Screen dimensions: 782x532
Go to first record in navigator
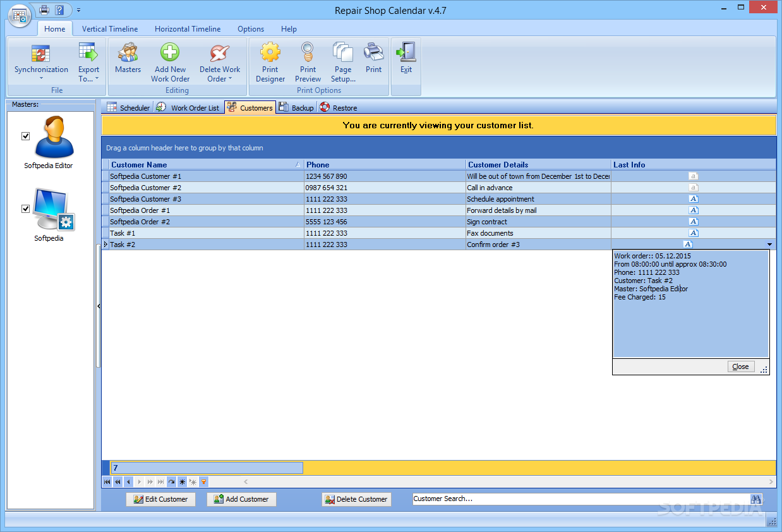(107, 481)
